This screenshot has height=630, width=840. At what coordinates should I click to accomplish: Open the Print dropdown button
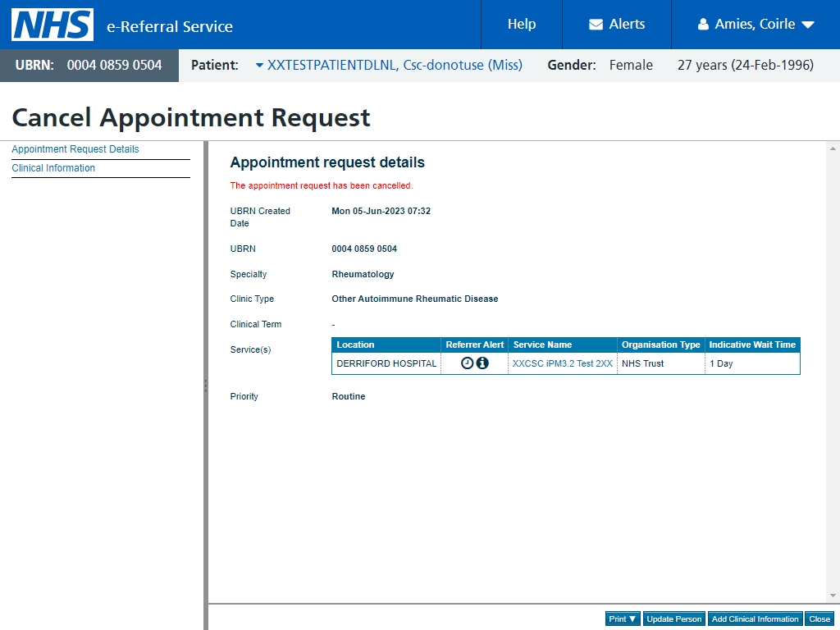(623, 619)
